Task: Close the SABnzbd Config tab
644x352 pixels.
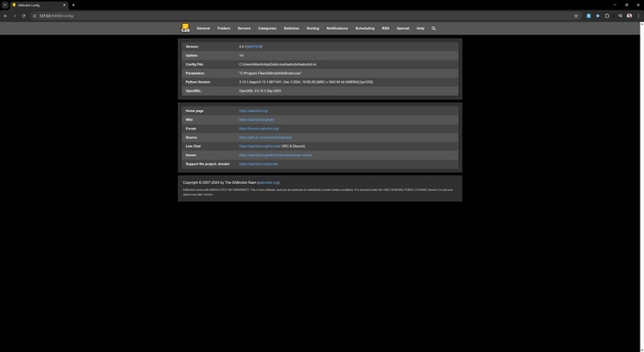Action: [x=64, y=5]
